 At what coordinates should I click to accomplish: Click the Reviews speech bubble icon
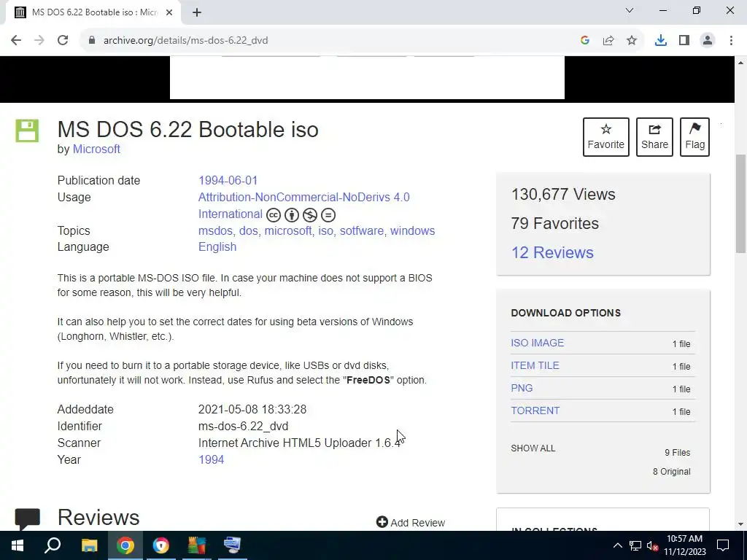(28, 519)
